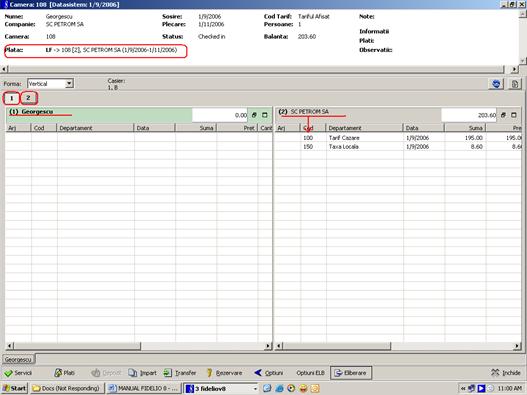Select the Tarif Cazare row
The image size is (527, 395).
[x=398, y=138]
